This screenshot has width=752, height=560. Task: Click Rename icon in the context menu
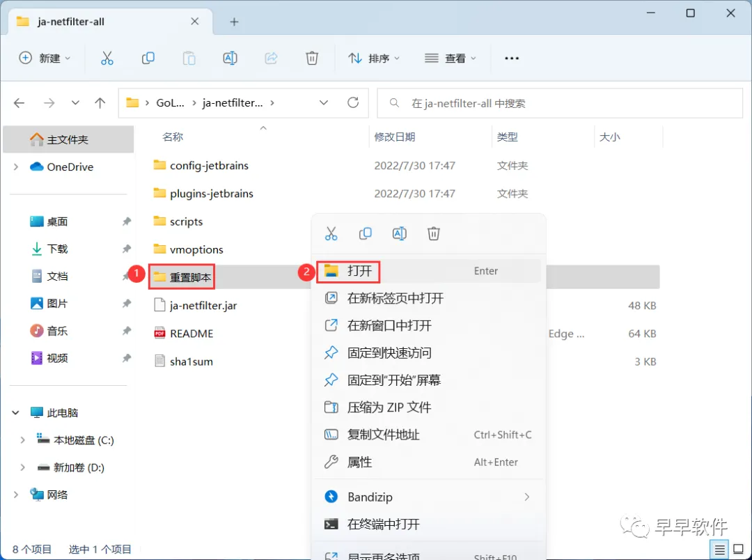400,234
